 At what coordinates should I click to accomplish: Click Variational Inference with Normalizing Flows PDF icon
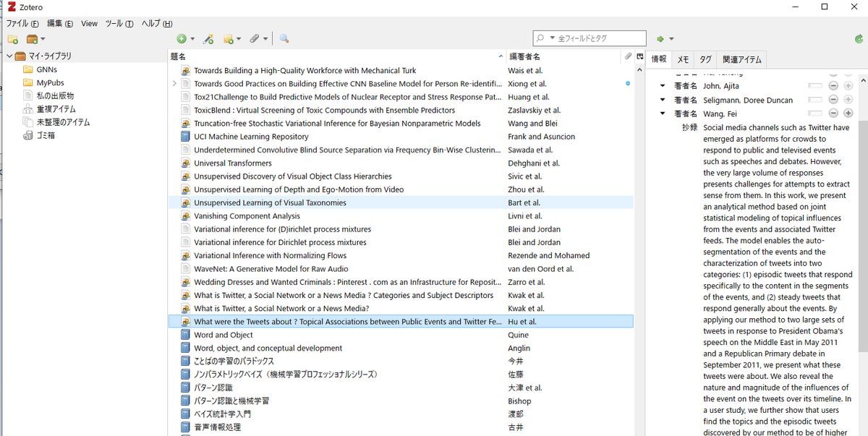[186, 255]
